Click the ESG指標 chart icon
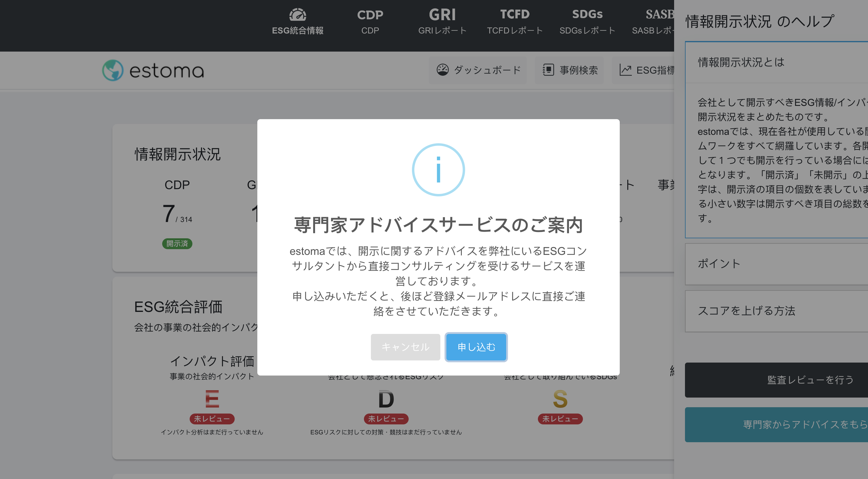This screenshot has width=868, height=479. click(625, 70)
